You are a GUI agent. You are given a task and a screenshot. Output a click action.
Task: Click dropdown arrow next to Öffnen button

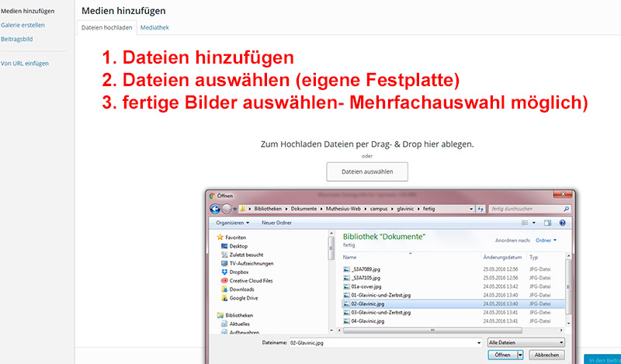pyautogui.click(x=519, y=355)
